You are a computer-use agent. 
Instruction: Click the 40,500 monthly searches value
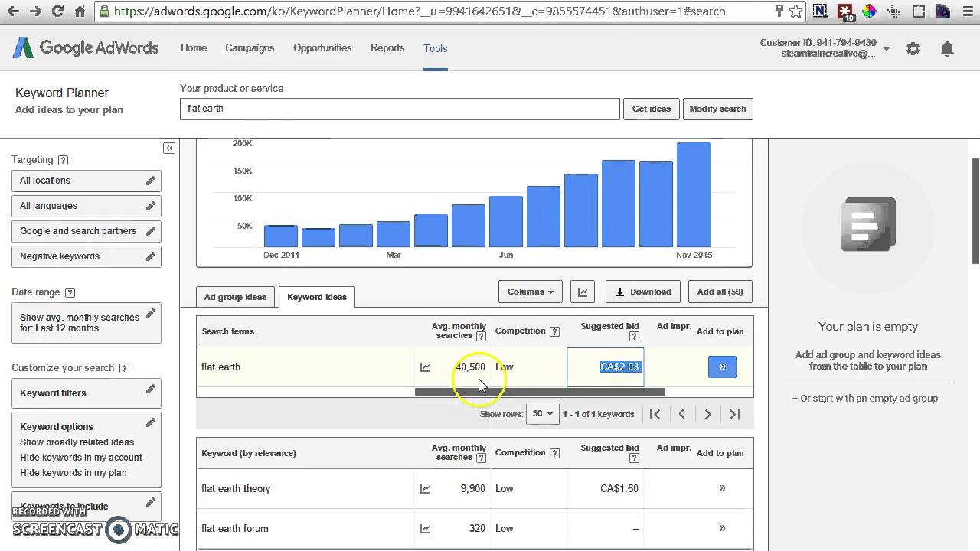(470, 367)
